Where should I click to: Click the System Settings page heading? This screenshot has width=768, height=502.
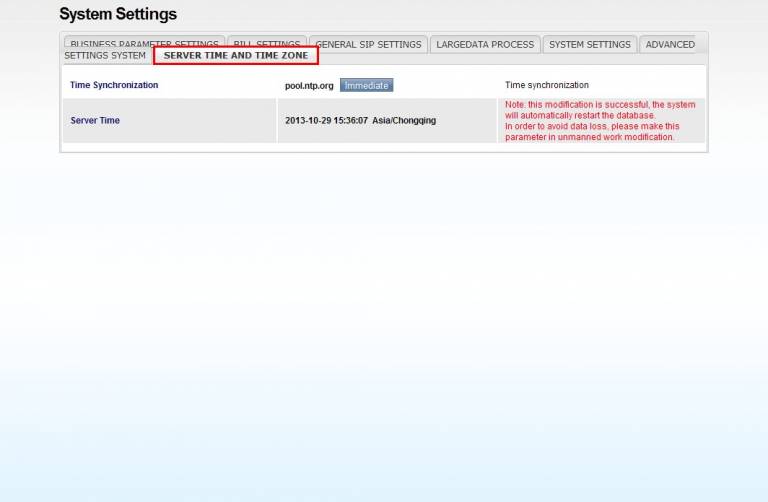(118, 14)
